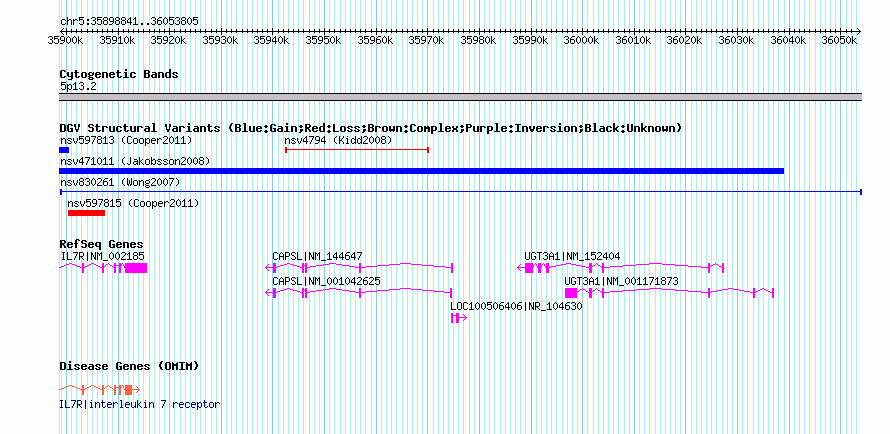The width and height of the screenshot is (890, 434).
Task: Select the thin blue nsv830261 variant line
Action: 461,192
